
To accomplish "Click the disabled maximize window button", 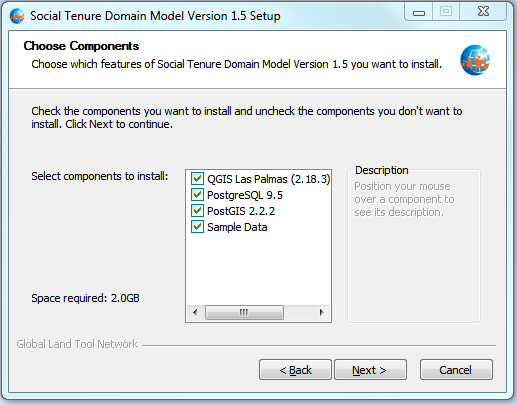I will coord(446,12).
